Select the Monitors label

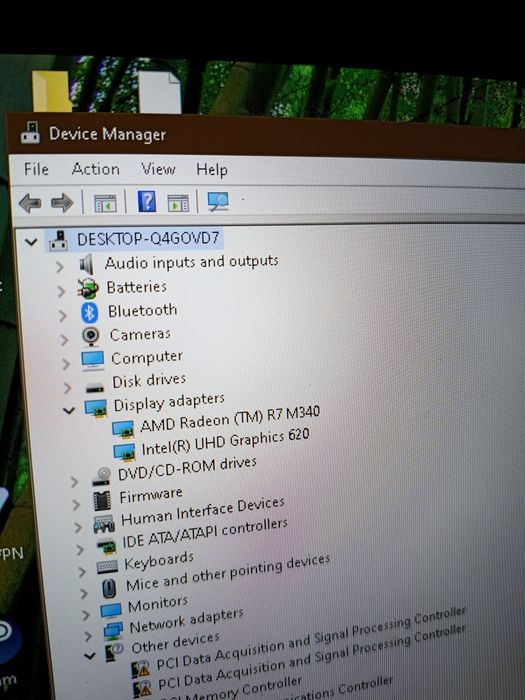coord(158,604)
